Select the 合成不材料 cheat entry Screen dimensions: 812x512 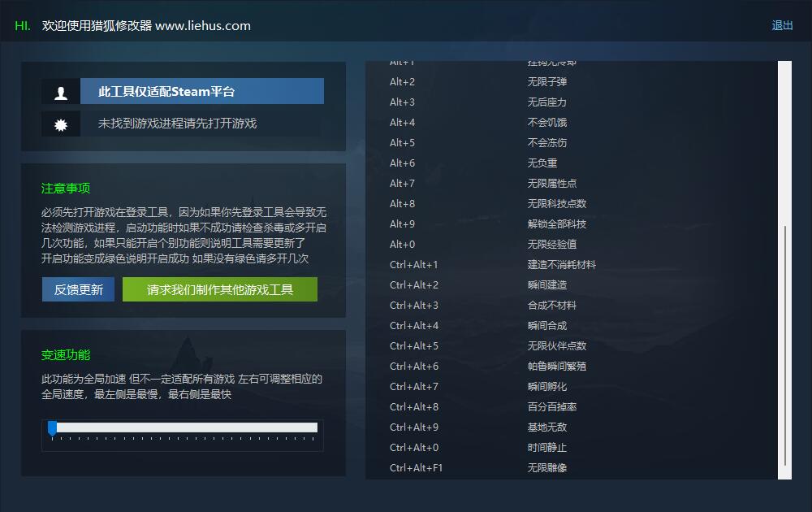point(552,306)
